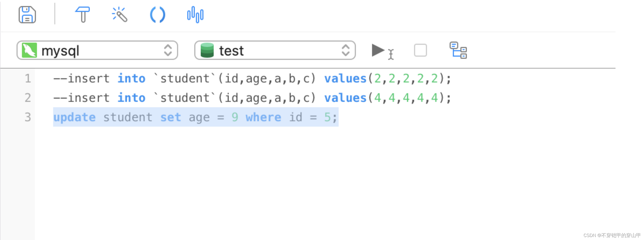Screen dimensions: 644x240
Task: Open the Explain query plan icon
Action: 458,50
